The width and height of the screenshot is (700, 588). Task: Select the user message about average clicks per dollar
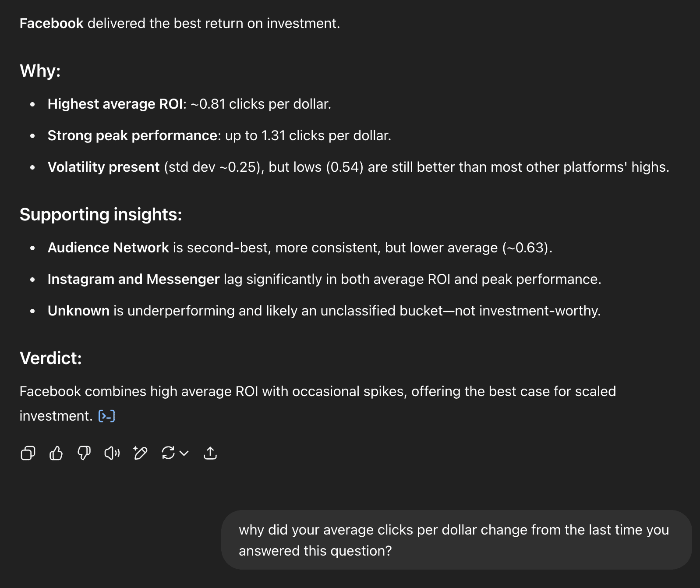(x=456, y=540)
